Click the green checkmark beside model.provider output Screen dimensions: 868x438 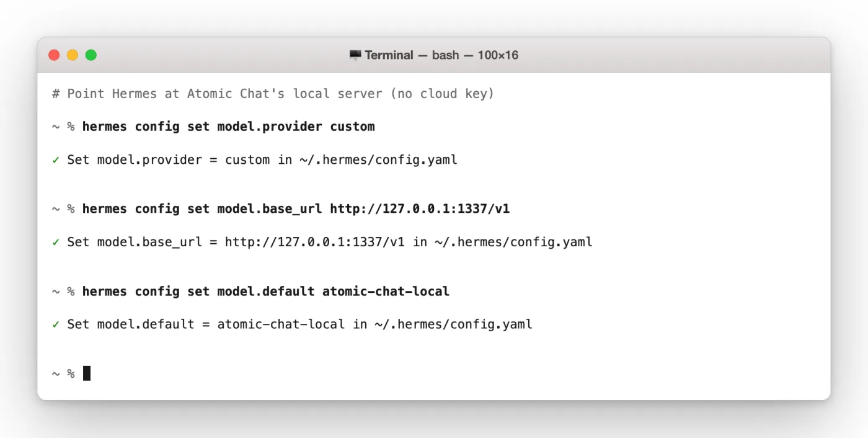56,160
